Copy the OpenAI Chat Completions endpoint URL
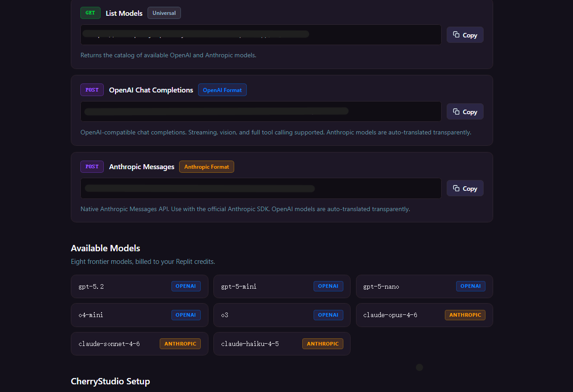Viewport: 573px width, 392px height. click(x=465, y=111)
